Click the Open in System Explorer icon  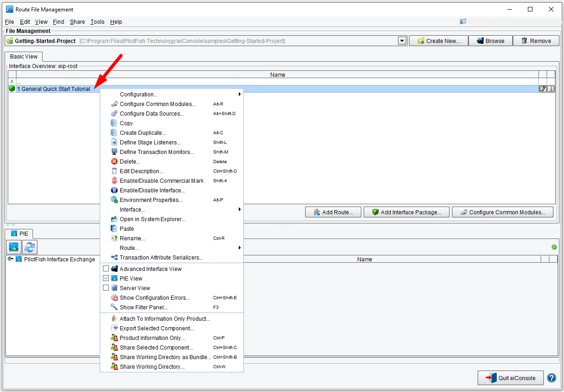pos(114,219)
